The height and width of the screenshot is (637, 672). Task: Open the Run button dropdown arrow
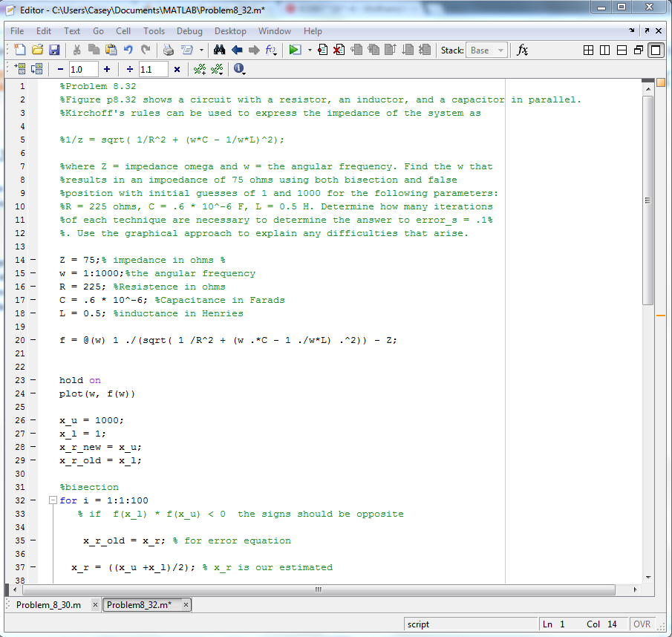[310, 50]
